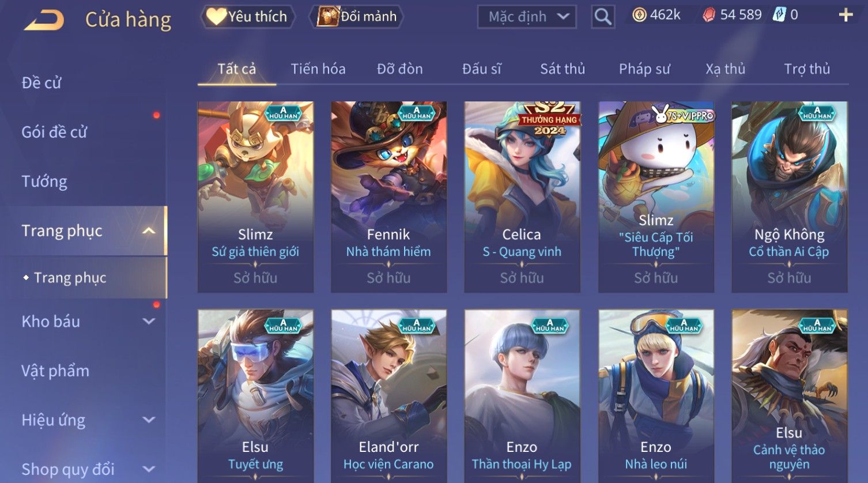Viewport: 868px width, 483px height.
Task: Go to Tướng in sidebar
Action: coord(44,182)
